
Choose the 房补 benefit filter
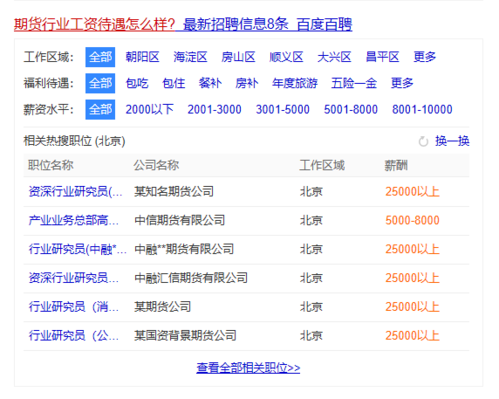coord(247,83)
